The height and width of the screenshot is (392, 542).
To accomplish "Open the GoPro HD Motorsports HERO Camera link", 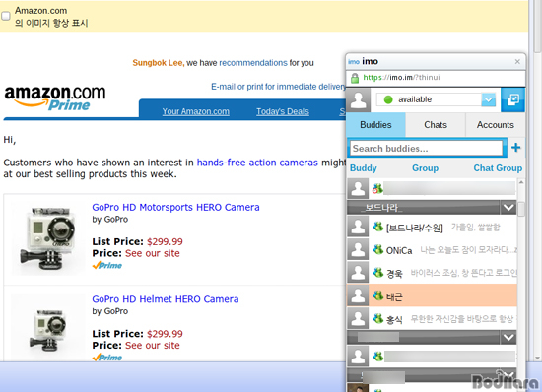I will 175,207.
